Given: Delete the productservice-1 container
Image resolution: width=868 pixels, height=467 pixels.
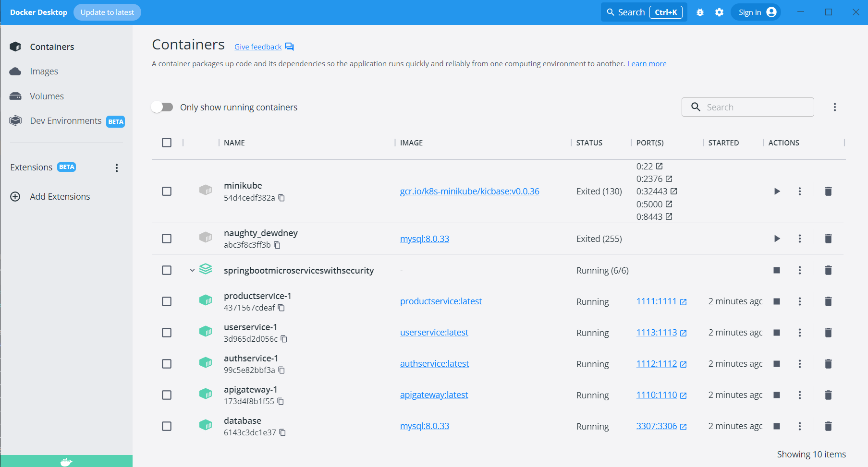Looking at the screenshot, I should click(x=828, y=301).
